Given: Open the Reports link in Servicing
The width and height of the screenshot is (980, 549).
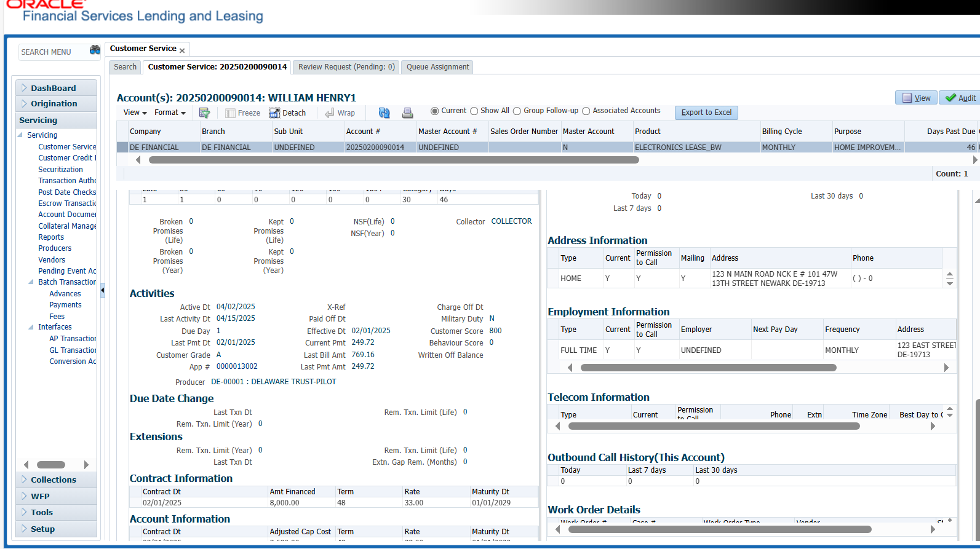Looking at the screenshot, I should click(51, 237).
